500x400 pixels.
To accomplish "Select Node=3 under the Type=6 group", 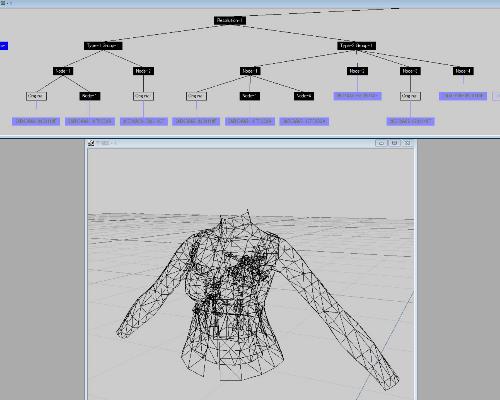I will tap(410, 71).
